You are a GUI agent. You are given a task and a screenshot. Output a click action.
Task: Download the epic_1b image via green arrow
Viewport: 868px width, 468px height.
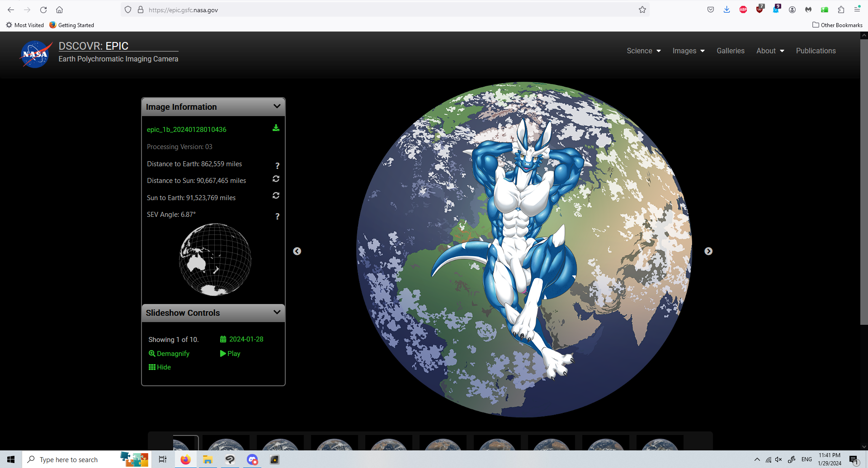pyautogui.click(x=276, y=128)
